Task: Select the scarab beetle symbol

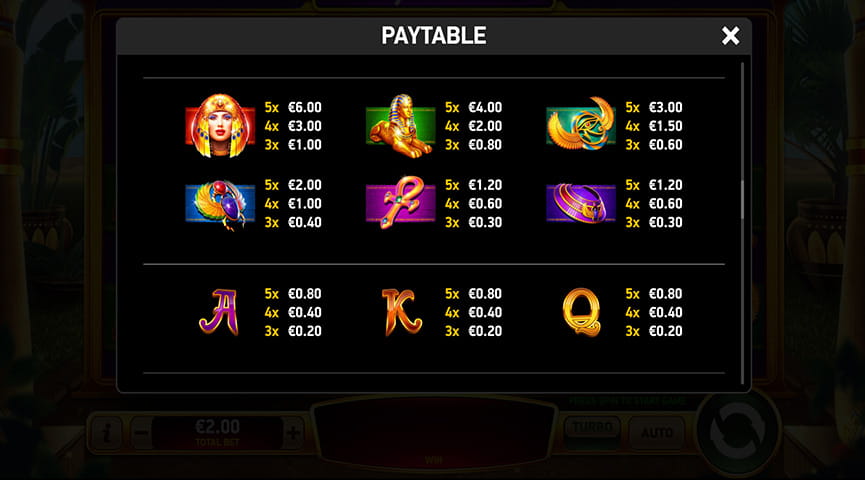Action: [220, 204]
